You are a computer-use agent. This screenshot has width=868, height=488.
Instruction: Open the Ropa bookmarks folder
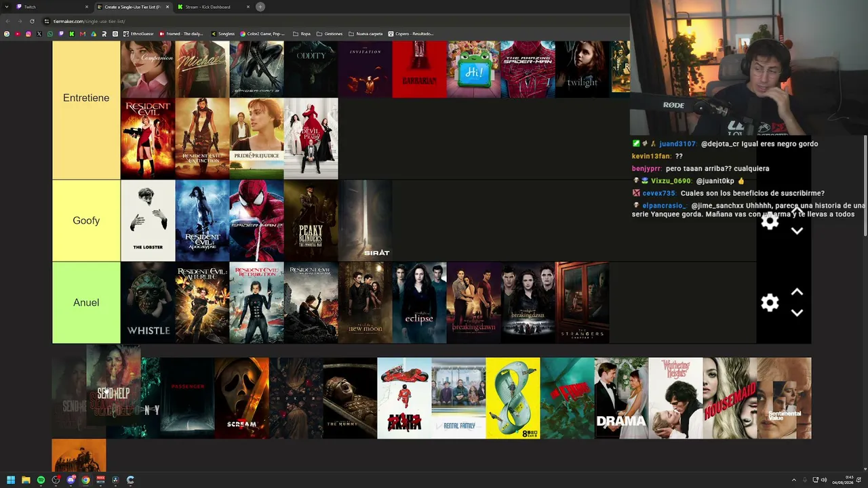(302, 34)
